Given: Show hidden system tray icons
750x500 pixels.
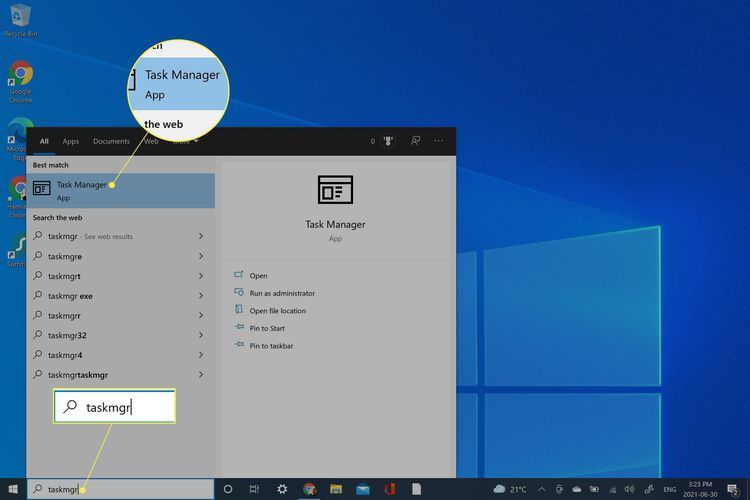Looking at the screenshot, I should point(541,489).
